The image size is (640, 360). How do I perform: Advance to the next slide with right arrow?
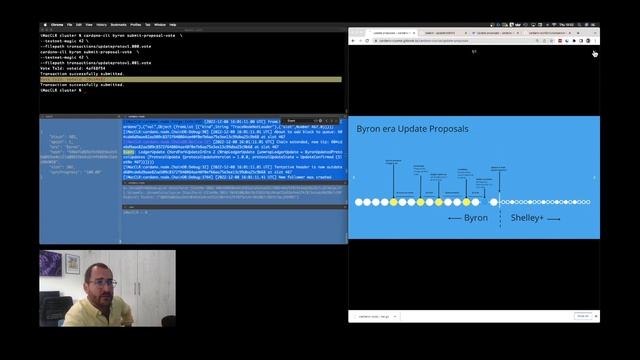coord(594,178)
